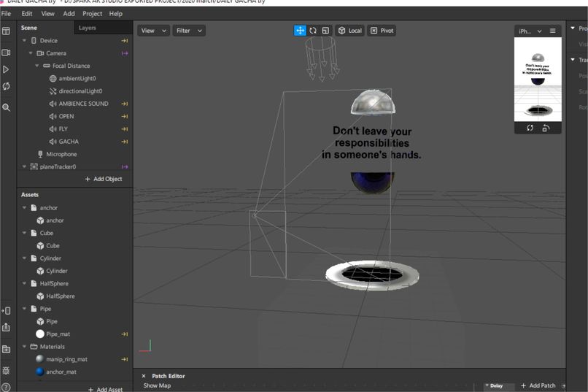This screenshot has width=588, height=392.
Task: Click the export upload icon in sidebar
Action: [x=6, y=328]
